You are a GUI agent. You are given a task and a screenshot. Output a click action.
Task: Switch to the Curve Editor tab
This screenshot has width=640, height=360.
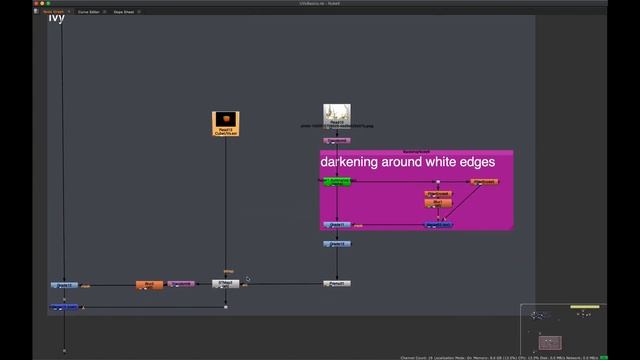click(89, 12)
